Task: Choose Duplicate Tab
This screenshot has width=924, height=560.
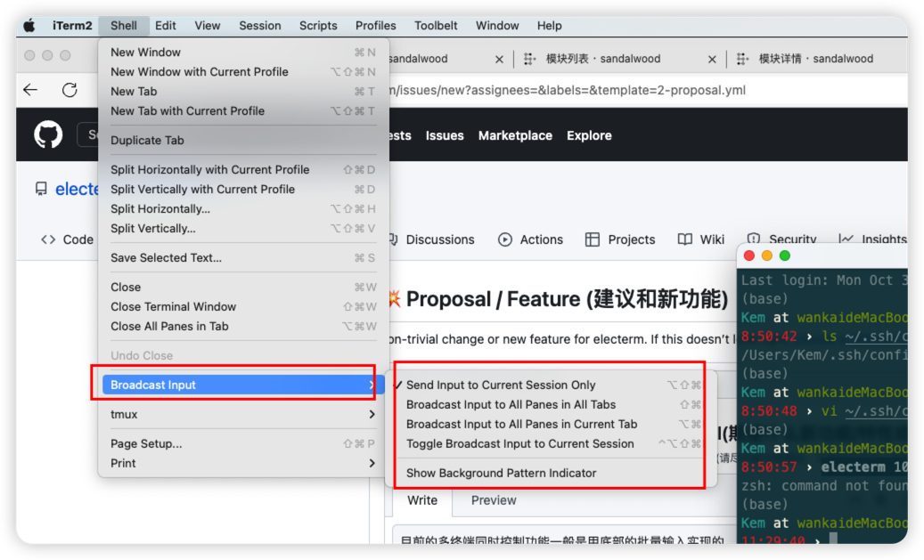Action: (x=242, y=140)
